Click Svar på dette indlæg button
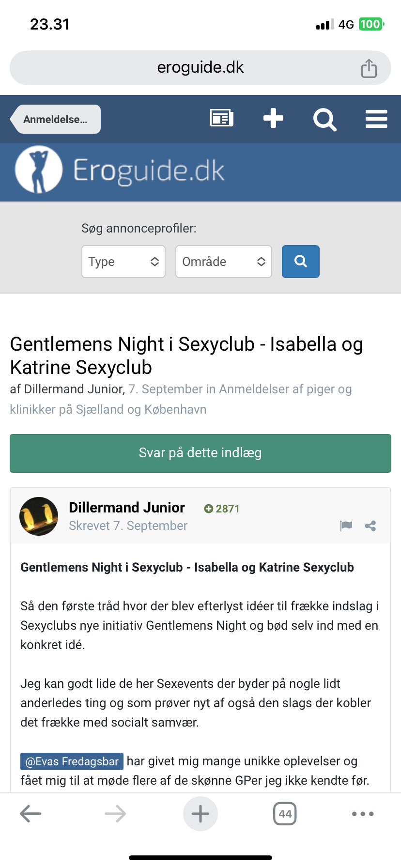401x868 pixels. [200, 453]
